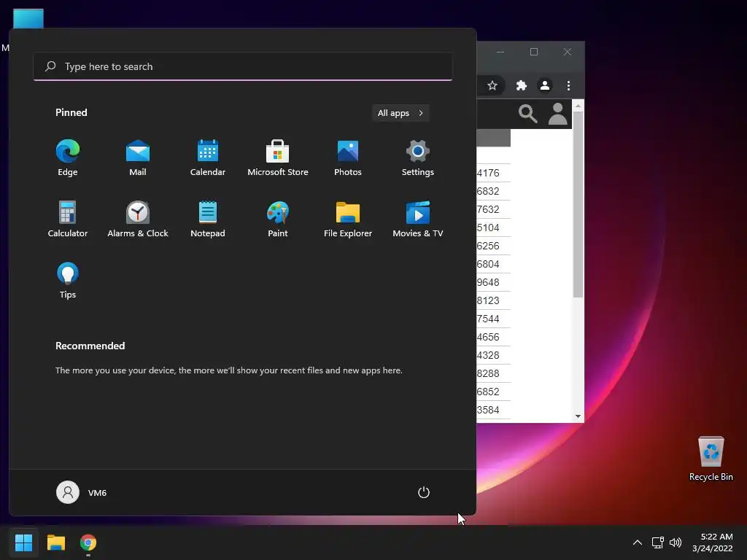Screen dimensions: 747x560
Task: Maximize the Chrome window
Action: click(534, 52)
